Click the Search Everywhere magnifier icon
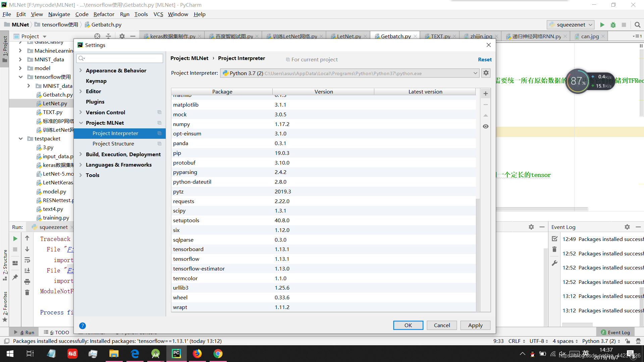This screenshot has height=362, width=644. tap(637, 25)
